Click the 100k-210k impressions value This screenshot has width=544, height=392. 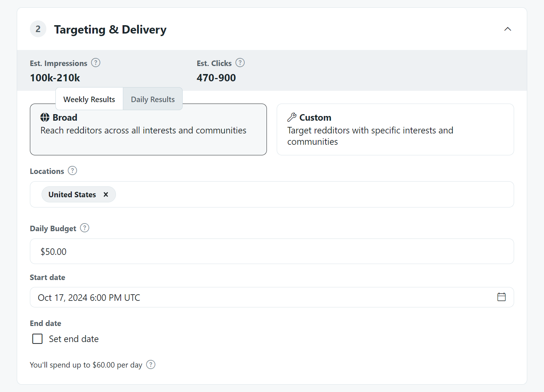click(55, 78)
